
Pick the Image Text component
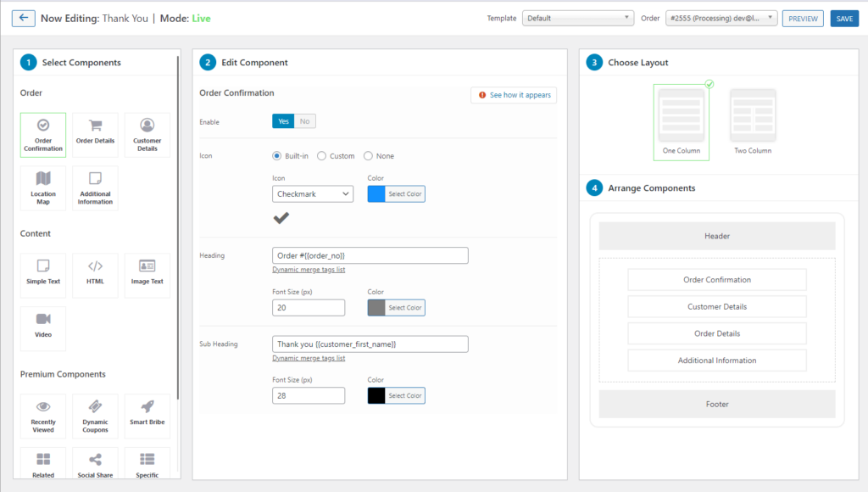147,276
